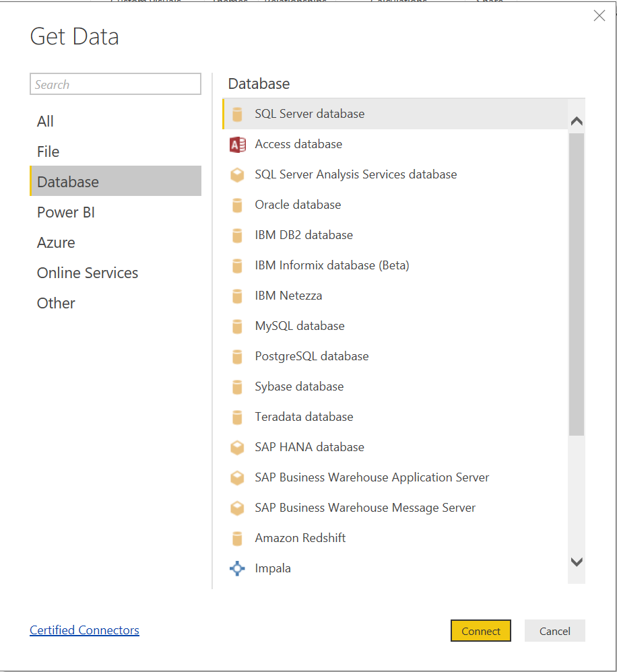617x672 pixels.
Task: Click the Teradata database cylinder icon
Action: [x=237, y=417]
